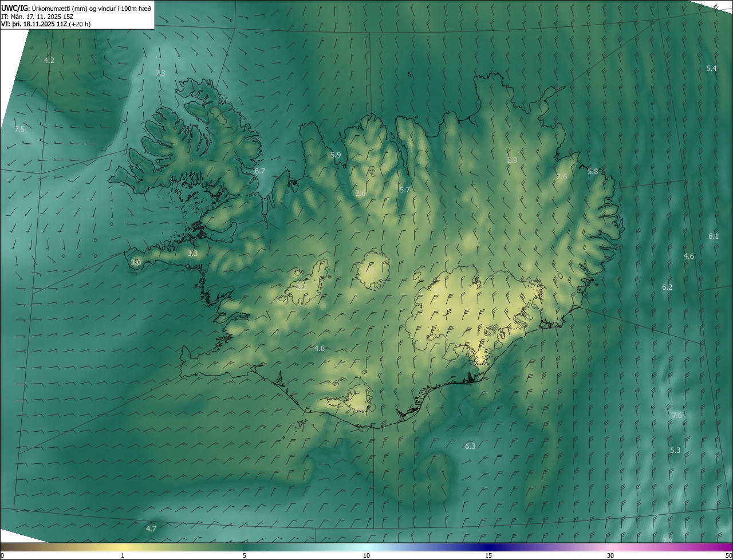Select the 6.7 value near the Westfjords

[259, 171]
